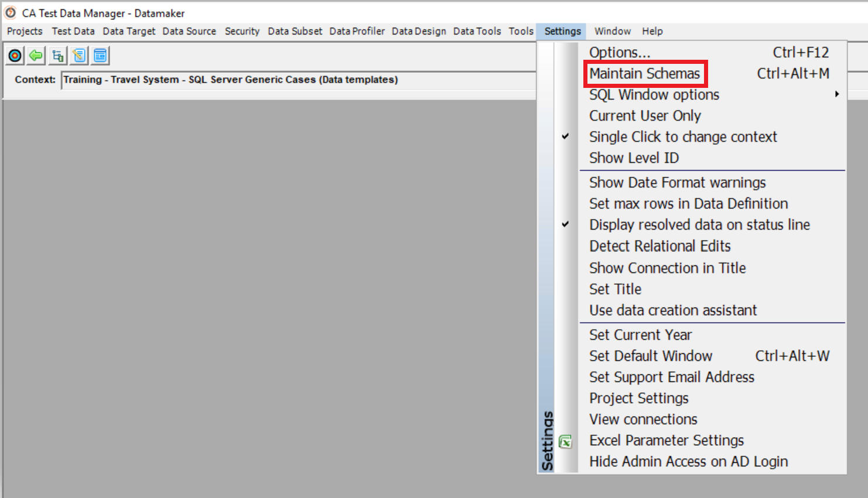Open the Data Subset menu
Screen dimensions: 868x498
click(x=295, y=31)
